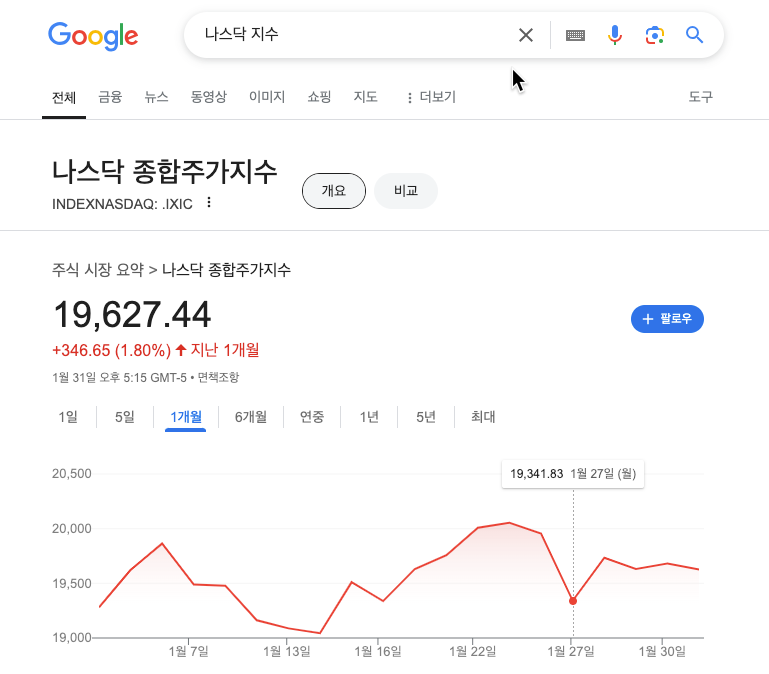
Task: Click the 20,500 y-axis label
Action: tap(72, 474)
